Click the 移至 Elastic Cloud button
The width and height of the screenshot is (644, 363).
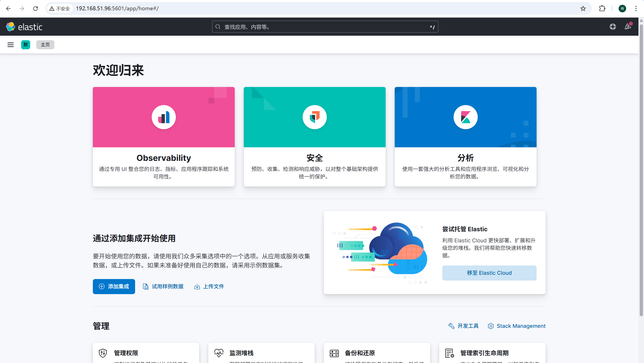point(489,273)
